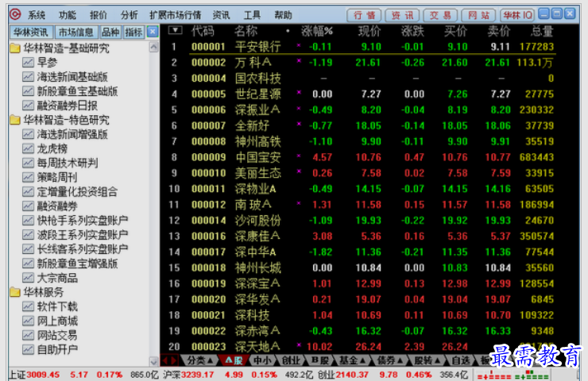The image size is (588, 381).
Task: Open 新股章鱼宝基础版 tree item
Action: coord(77,91)
